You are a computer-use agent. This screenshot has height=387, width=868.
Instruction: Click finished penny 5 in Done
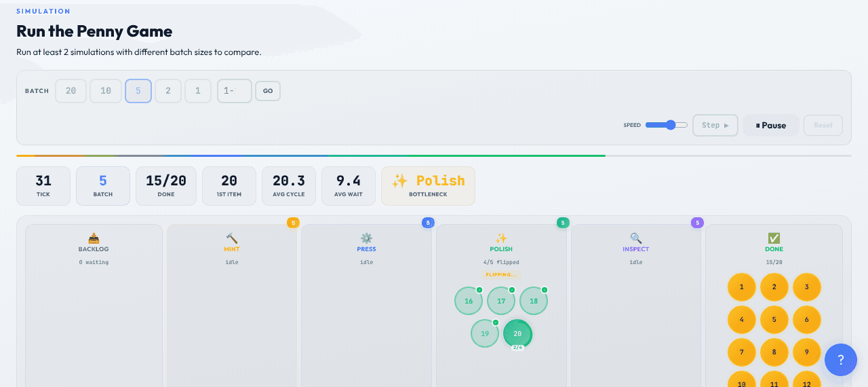774,320
